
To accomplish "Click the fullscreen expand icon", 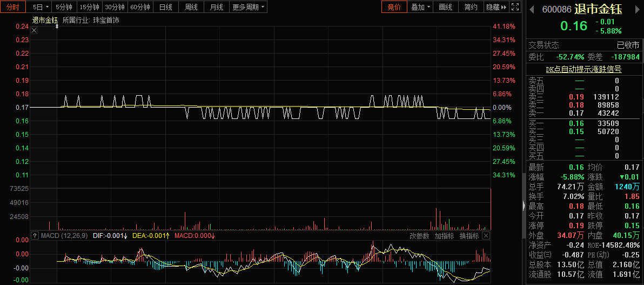I will (x=515, y=7).
